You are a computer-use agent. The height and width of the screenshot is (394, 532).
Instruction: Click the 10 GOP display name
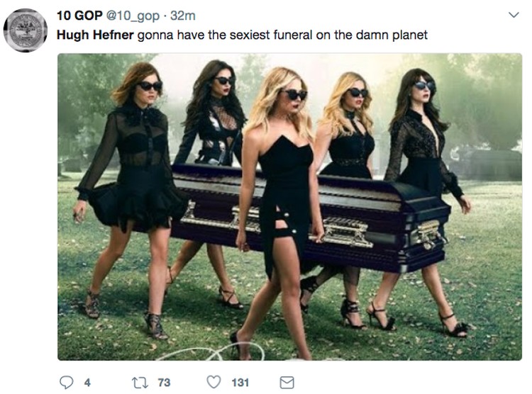tap(79, 16)
